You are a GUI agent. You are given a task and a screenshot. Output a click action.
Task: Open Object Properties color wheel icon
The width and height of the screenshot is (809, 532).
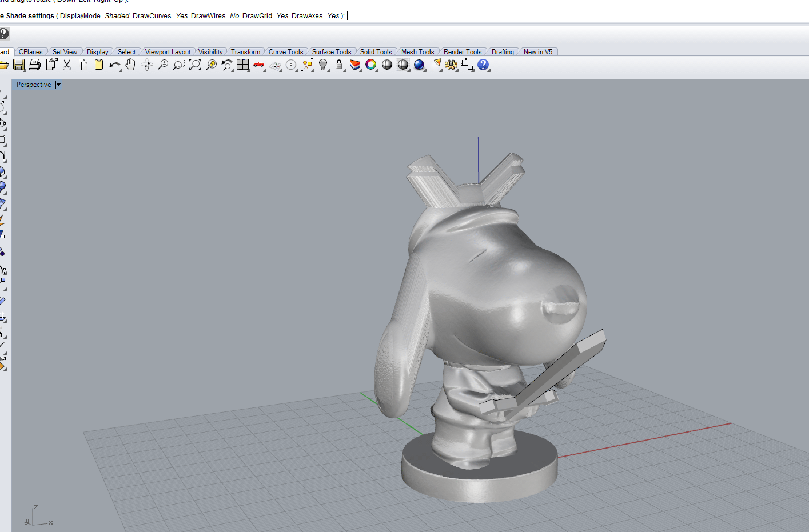click(x=371, y=65)
